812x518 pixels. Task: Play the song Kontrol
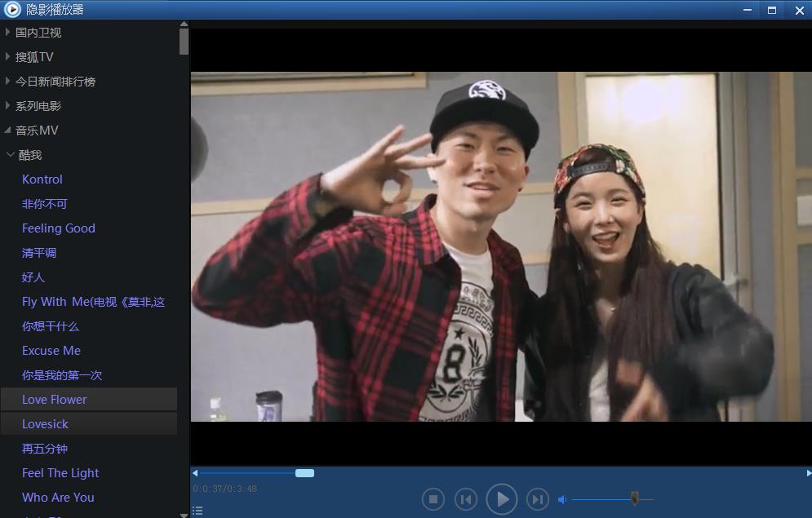[42, 179]
